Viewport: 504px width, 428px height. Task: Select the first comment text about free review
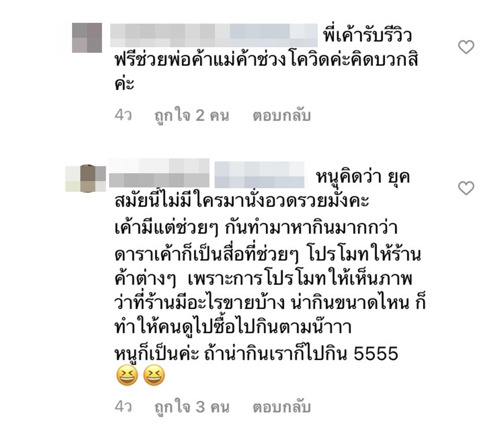click(x=266, y=59)
